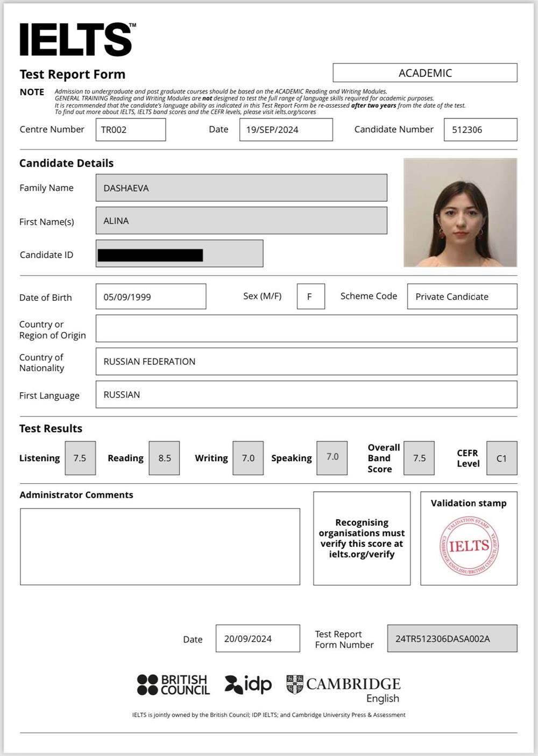The height and width of the screenshot is (756, 538).
Task: Click the Reading score 8.5 box
Action: tap(164, 458)
